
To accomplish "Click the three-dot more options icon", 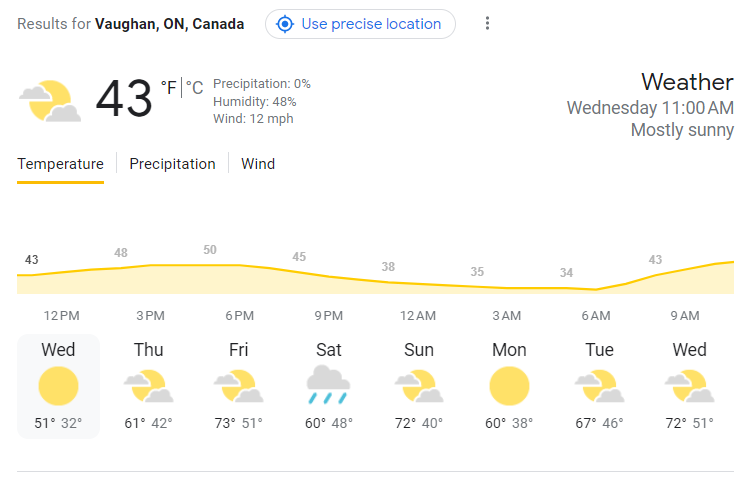I will [487, 23].
